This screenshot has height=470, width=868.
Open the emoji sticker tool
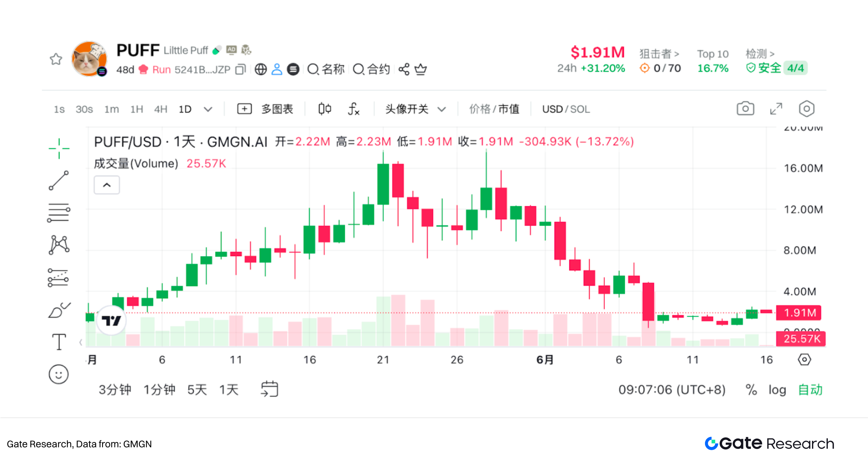pos(59,374)
